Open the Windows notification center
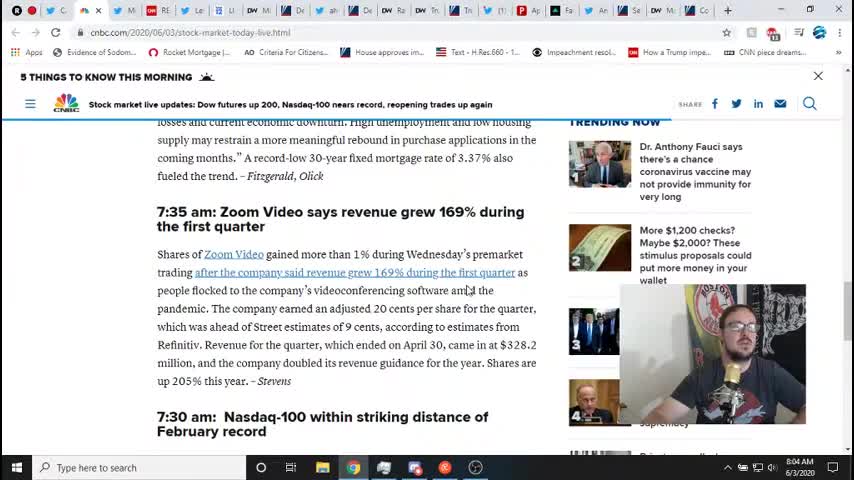Viewport: 854px width, 480px height. (x=833, y=467)
